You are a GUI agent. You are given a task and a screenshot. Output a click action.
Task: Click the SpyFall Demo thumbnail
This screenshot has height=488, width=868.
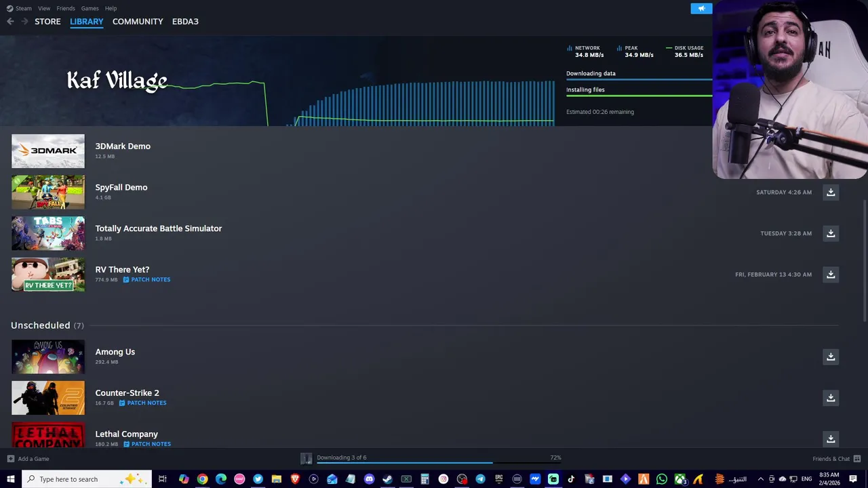(x=48, y=192)
